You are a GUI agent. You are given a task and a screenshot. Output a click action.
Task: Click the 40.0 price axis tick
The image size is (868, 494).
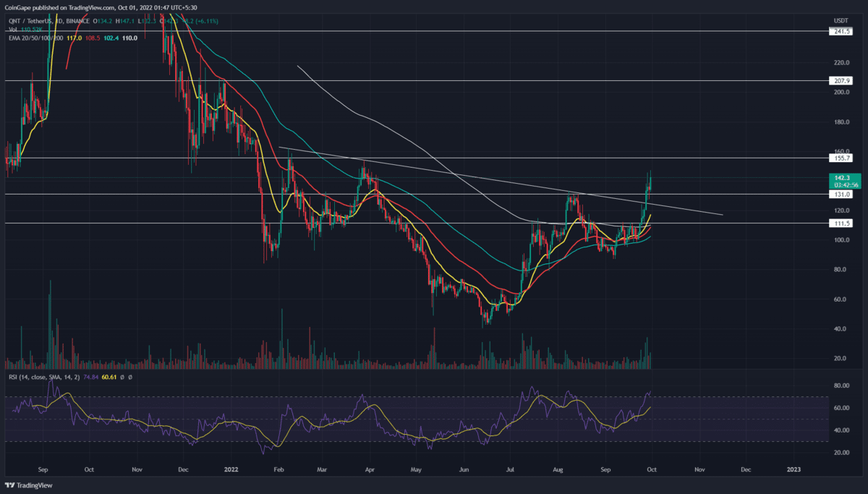pos(839,328)
